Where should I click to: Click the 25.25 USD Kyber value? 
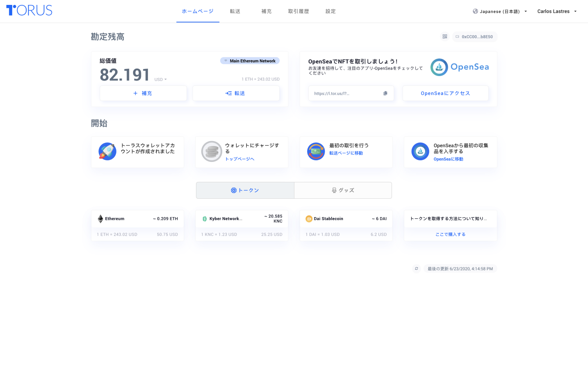click(272, 235)
